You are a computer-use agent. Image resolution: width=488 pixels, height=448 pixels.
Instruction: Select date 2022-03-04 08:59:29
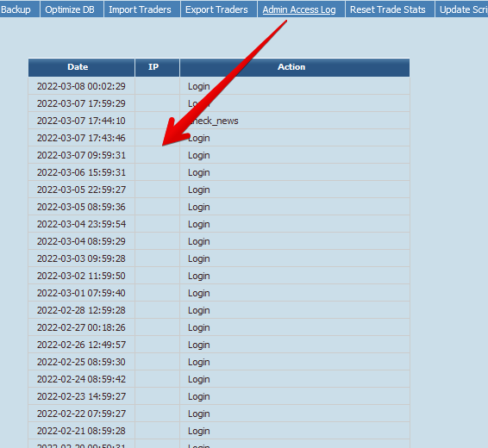(x=81, y=241)
